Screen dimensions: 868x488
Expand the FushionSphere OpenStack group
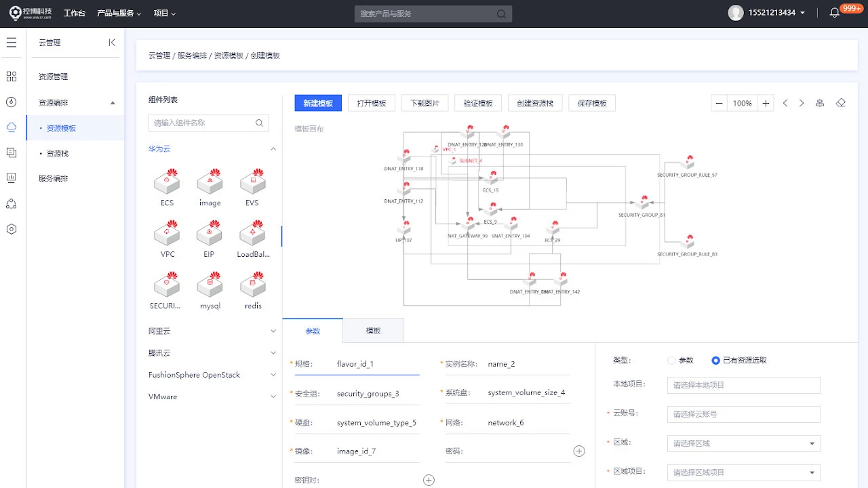click(x=273, y=375)
